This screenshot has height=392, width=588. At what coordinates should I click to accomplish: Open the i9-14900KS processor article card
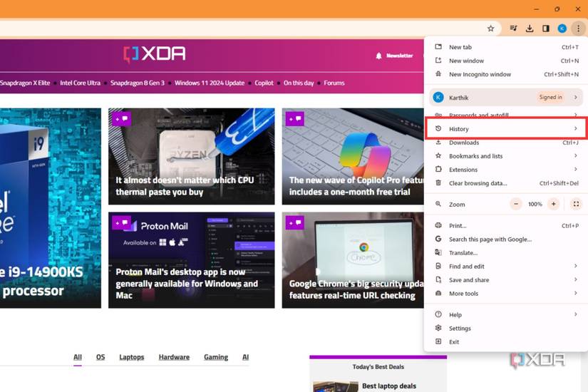[x=51, y=208]
